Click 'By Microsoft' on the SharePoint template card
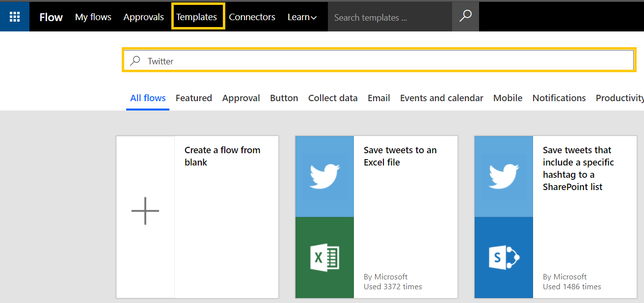The width and height of the screenshot is (644, 303). click(x=565, y=276)
